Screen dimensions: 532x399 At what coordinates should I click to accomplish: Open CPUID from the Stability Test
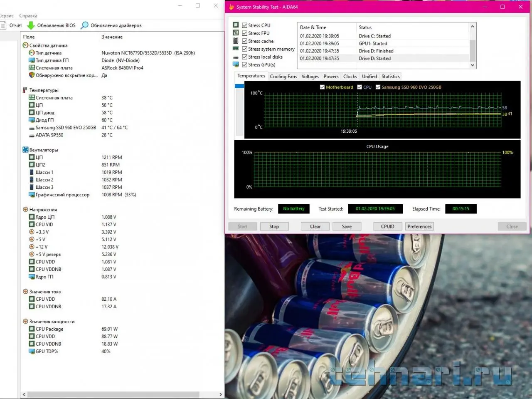tap(387, 227)
